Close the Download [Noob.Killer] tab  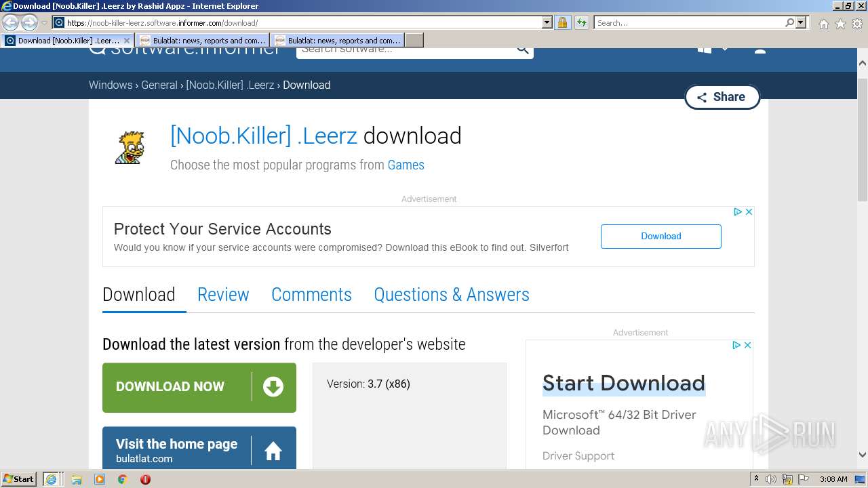point(126,41)
